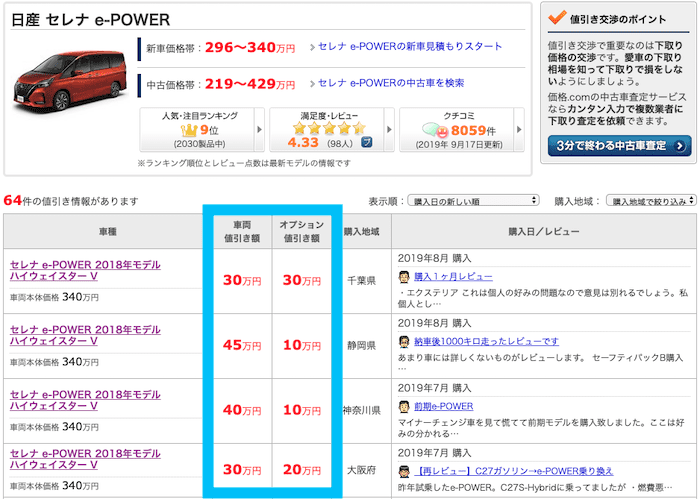This screenshot has height=499, width=700.
Task: Click the 3分で終わる中古車査定 button
Action: point(619,146)
